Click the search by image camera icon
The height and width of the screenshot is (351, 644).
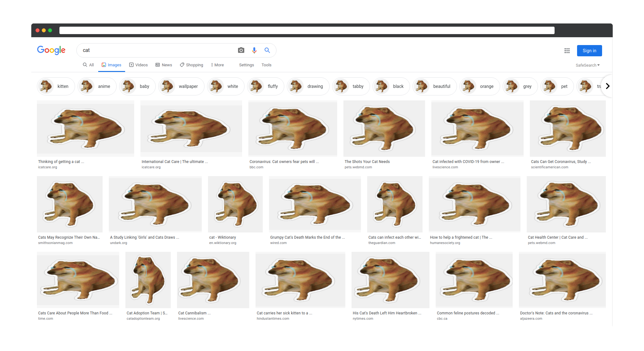(241, 50)
